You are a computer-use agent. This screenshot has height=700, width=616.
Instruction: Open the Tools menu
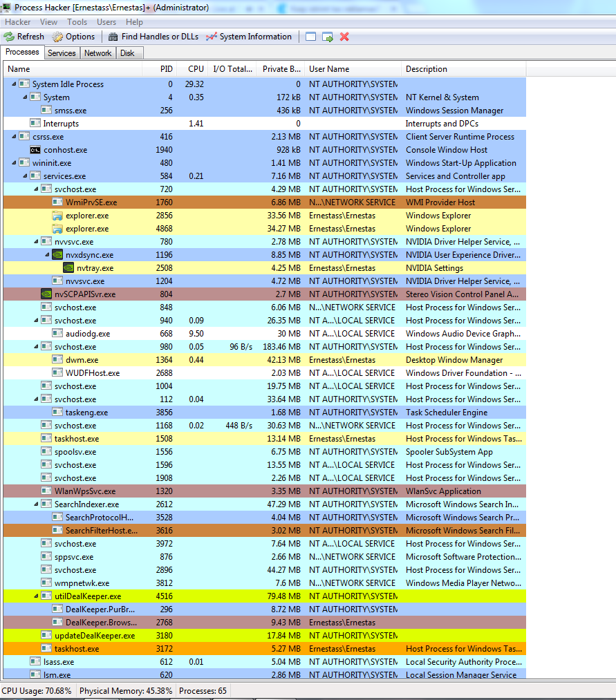[x=77, y=22]
